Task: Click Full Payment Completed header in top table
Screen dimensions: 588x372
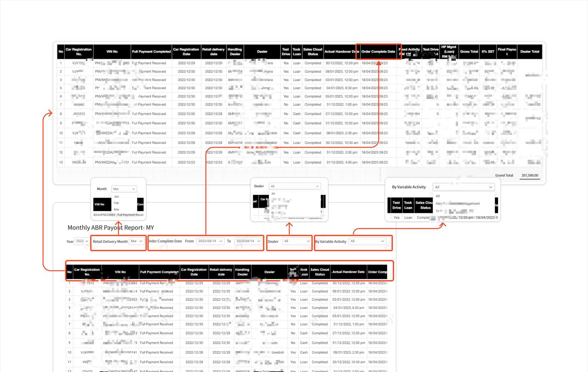Action: (x=151, y=52)
